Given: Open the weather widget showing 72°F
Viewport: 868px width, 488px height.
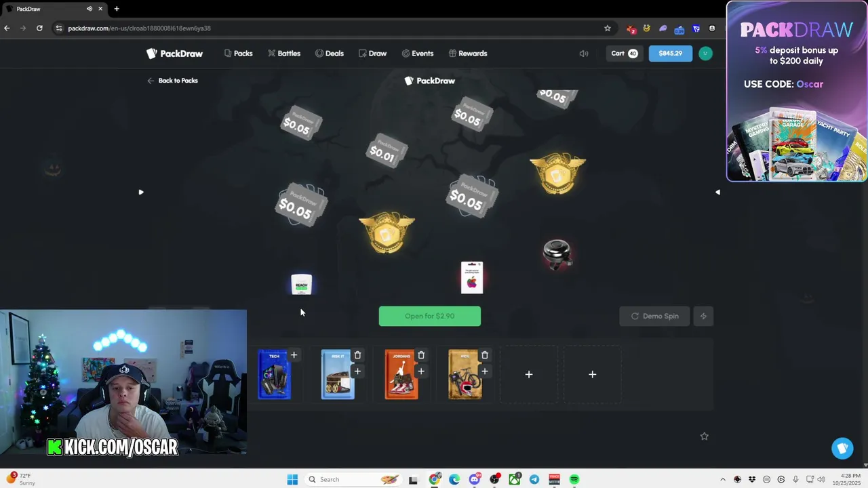Looking at the screenshot, I should pos(20,479).
